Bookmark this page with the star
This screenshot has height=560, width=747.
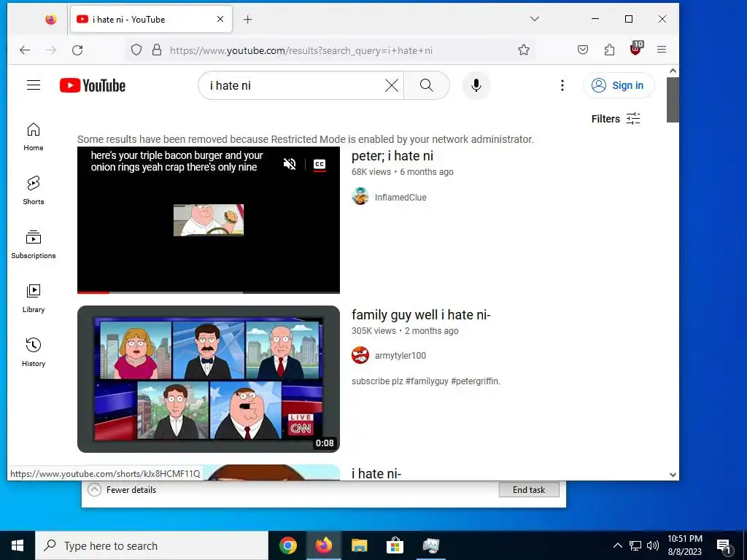coord(524,50)
